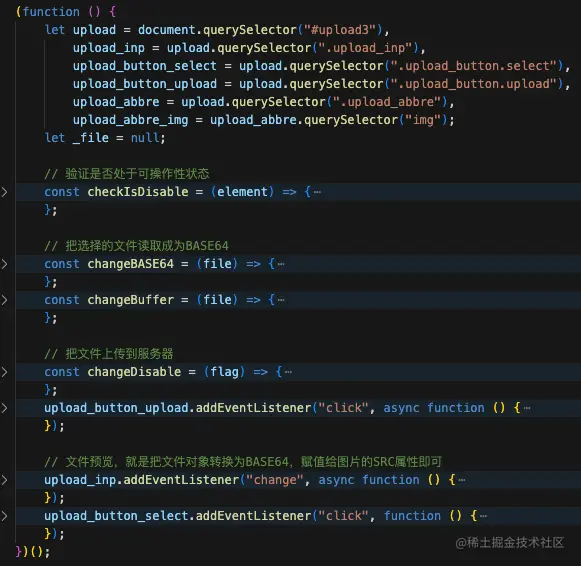Place cursor on the "#upload3" selector string
581x566 pixels.
pos(340,30)
